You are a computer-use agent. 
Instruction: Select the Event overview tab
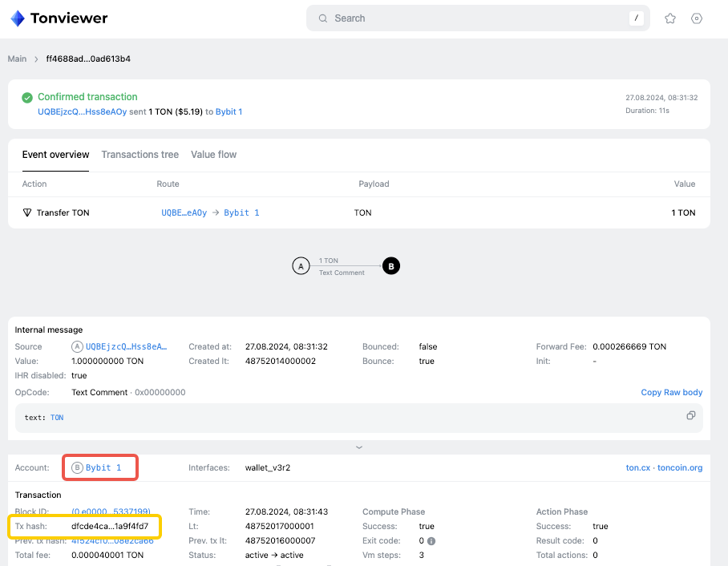[55, 155]
